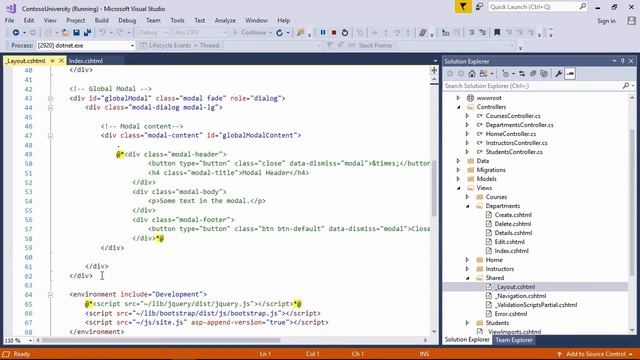The width and height of the screenshot is (640, 360).
Task: Click Sign in link
Action: pyautogui.click(x=606, y=21)
